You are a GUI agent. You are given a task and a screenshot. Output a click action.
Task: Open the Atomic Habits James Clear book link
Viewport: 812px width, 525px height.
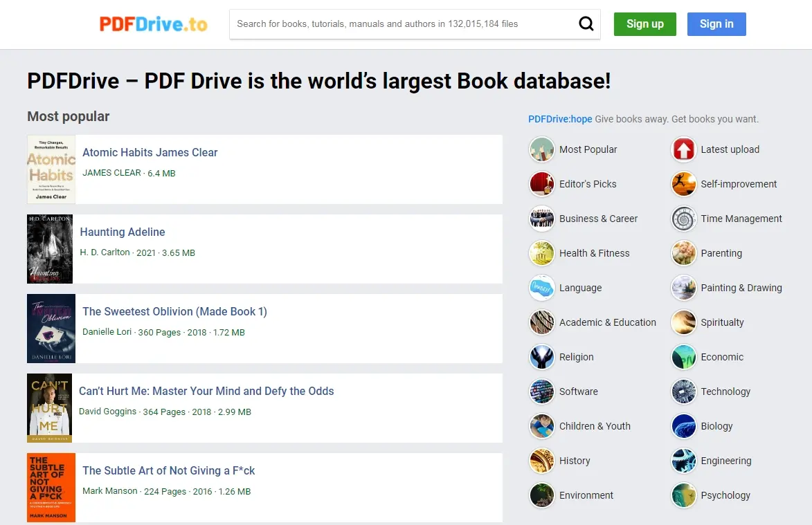[150, 152]
